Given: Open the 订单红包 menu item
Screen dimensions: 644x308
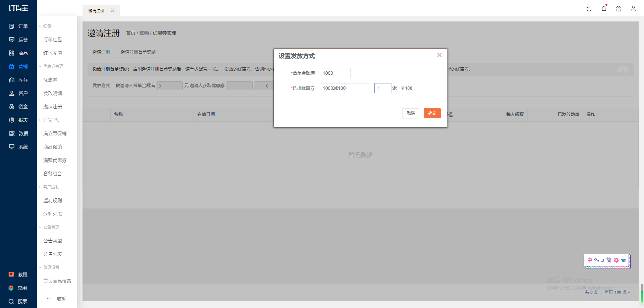Looking at the screenshot, I should tap(53, 40).
